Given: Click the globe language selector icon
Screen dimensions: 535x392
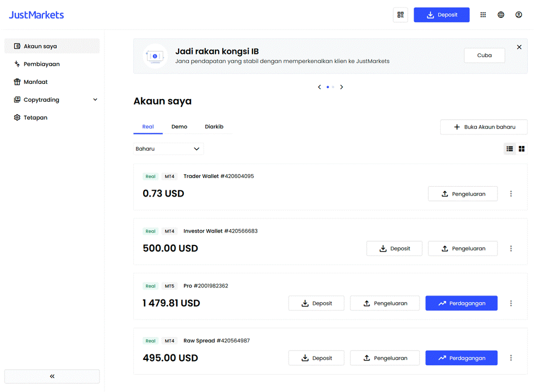Looking at the screenshot, I should (501, 15).
